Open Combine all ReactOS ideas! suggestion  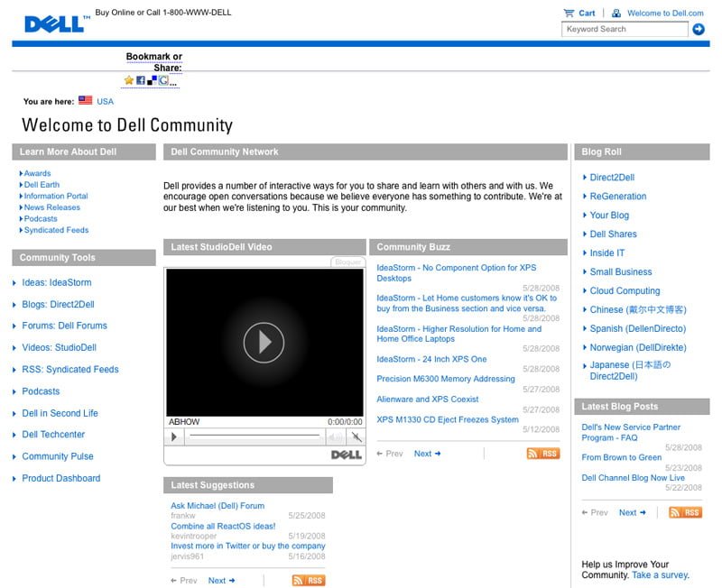pos(223,526)
